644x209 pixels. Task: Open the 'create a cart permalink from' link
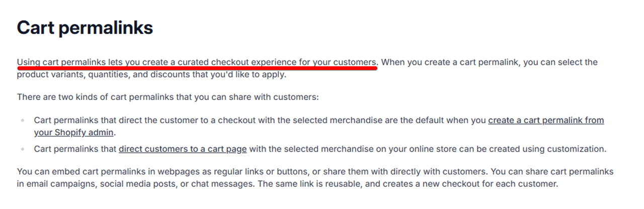[x=546, y=121]
